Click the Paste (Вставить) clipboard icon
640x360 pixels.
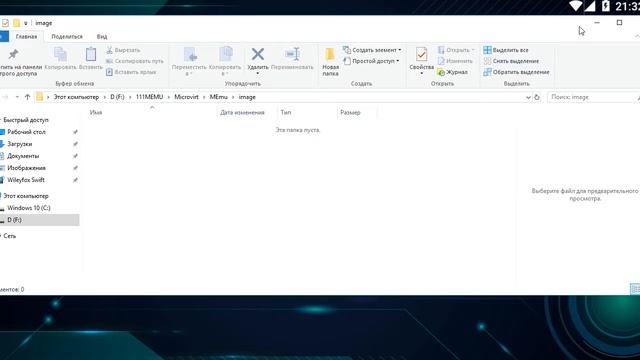91,55
